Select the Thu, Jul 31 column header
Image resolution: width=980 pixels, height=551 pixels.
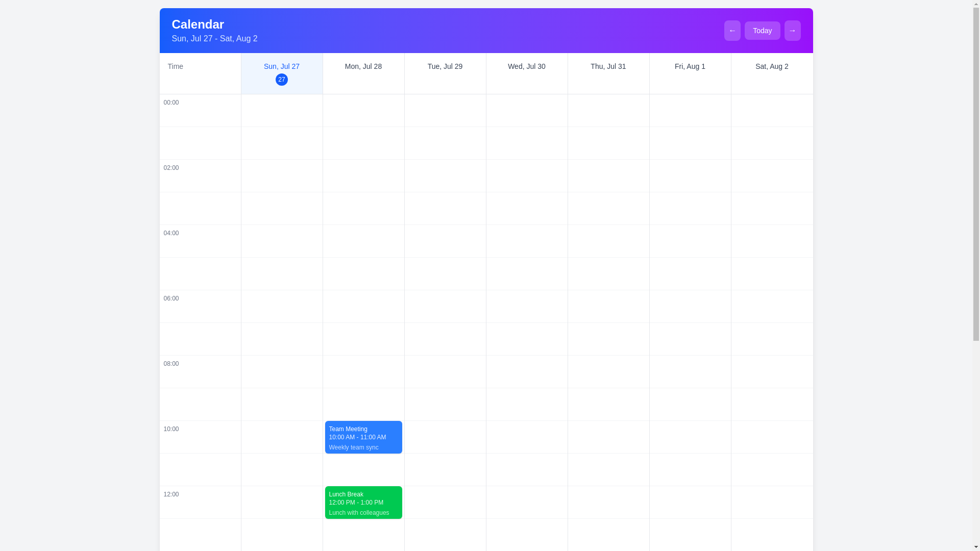[x=608, y=73]
